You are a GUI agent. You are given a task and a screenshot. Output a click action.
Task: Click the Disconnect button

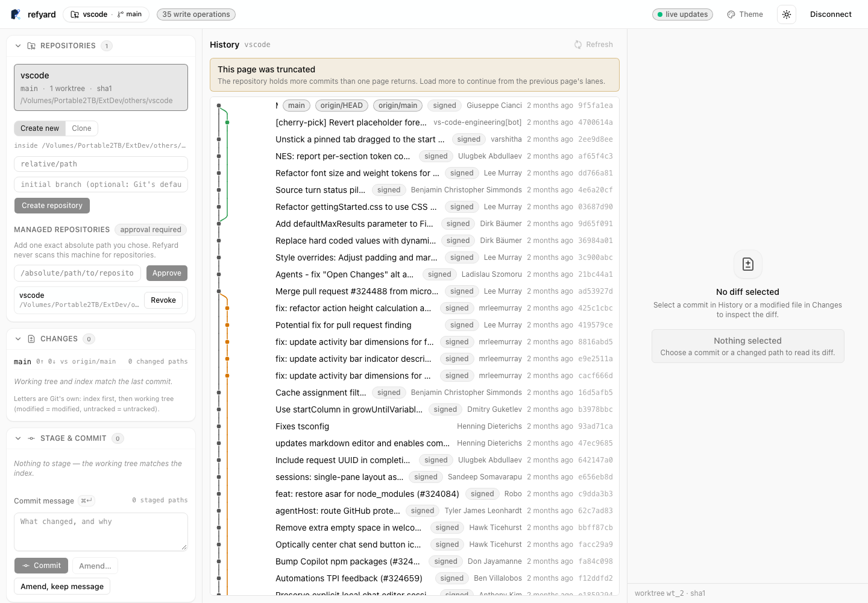point(831,14)
